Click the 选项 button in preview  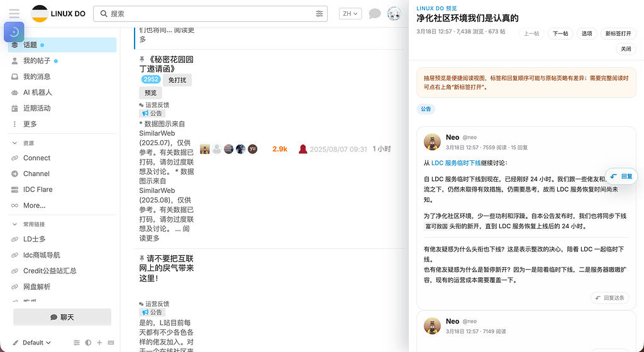[x=587, y=34]
